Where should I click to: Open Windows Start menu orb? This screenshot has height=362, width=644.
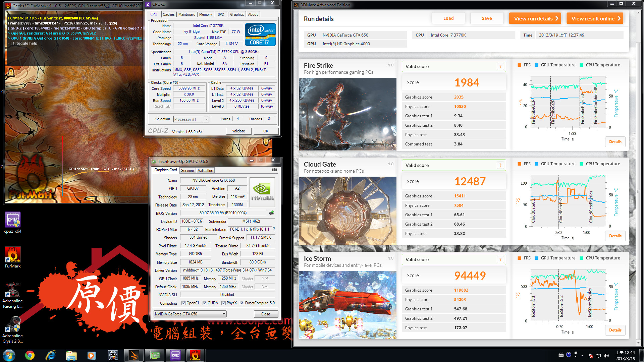tap(9, 355)
